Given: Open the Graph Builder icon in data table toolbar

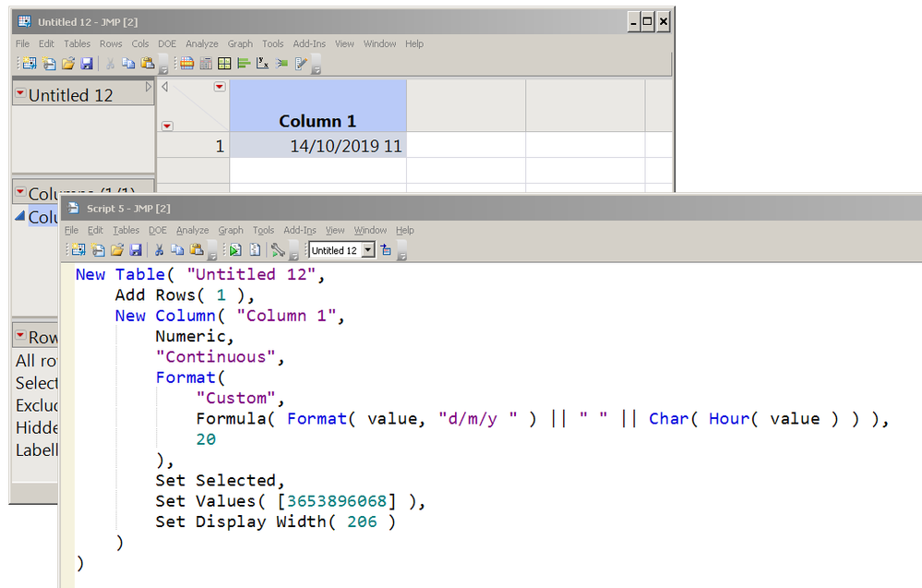Looking at the screenshot, I should coord(224,64).
